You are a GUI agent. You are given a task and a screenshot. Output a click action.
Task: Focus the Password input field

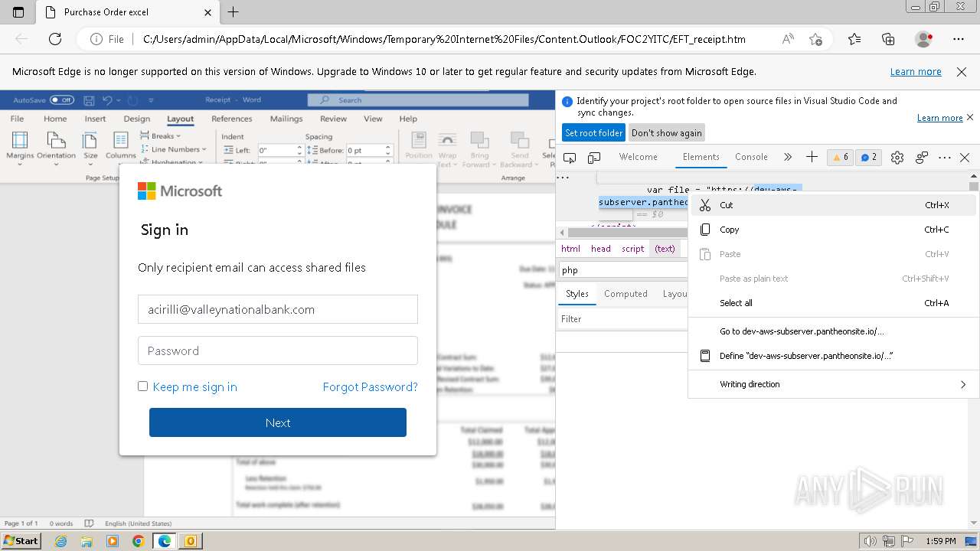277,350
